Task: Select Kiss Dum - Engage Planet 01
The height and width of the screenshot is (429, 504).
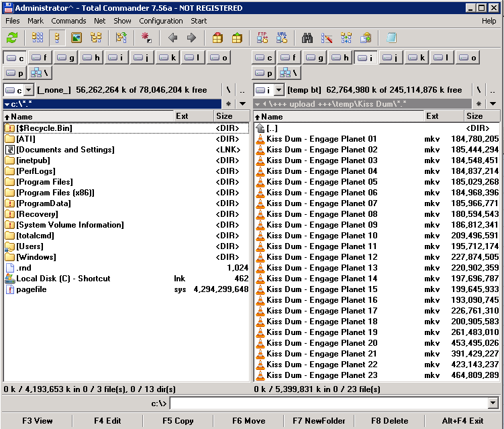Action: 377,139
